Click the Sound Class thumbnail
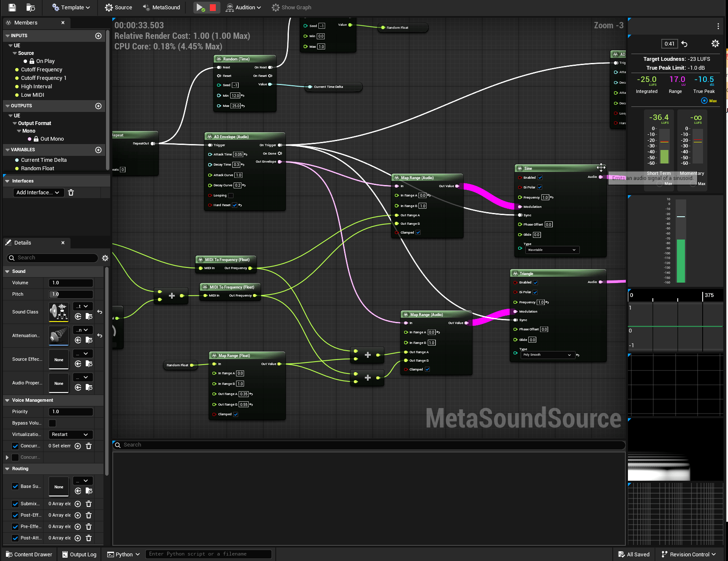 point(59,312)
